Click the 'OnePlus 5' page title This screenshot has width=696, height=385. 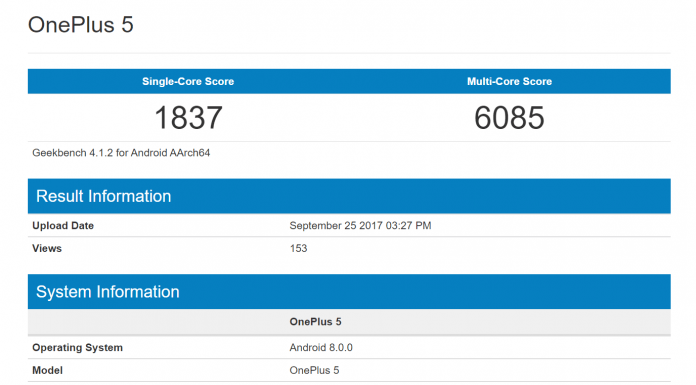80,24
